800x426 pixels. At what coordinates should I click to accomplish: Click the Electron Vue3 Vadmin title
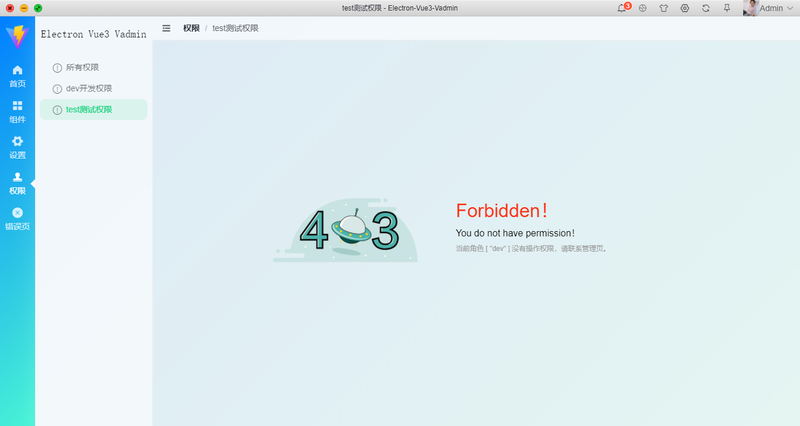[93, 34]
